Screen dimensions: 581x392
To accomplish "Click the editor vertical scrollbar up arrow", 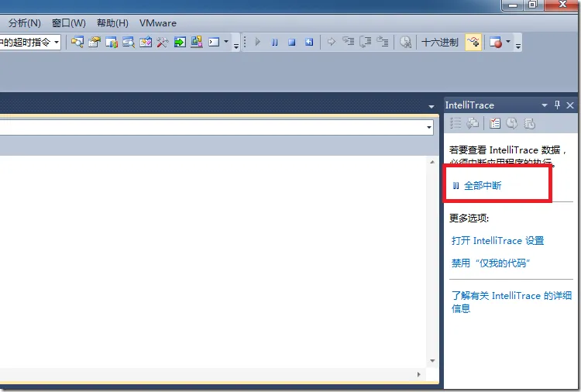I will tap(432, 162).
